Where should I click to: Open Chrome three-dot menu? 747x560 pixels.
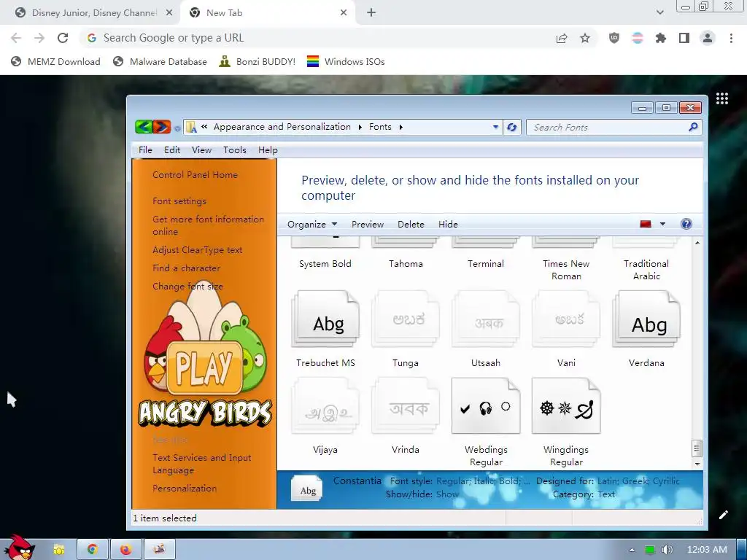pos(731,38)
